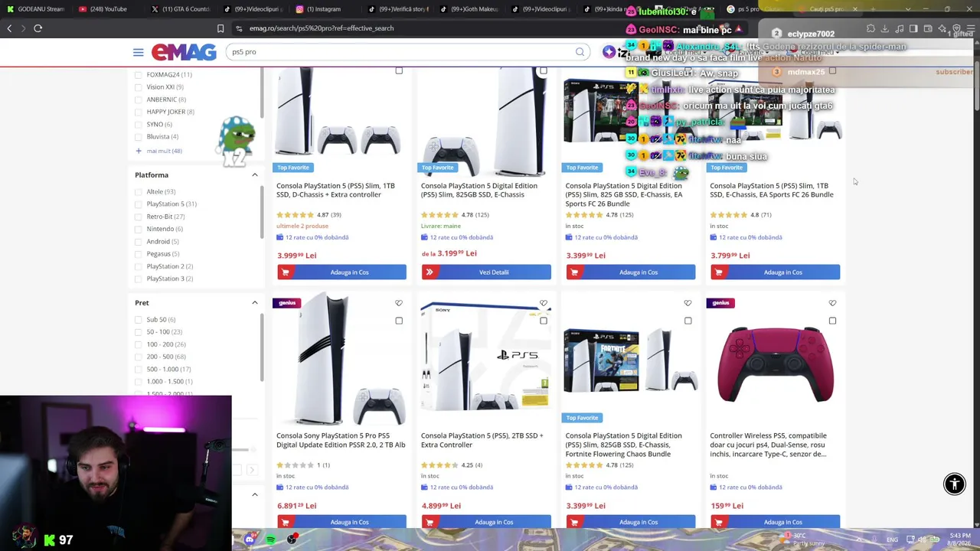This screenshot has height=551, width=980.
Task: Click Vezi Detalii for PS5 Digital Edition
Action: (x=486, y=272)
